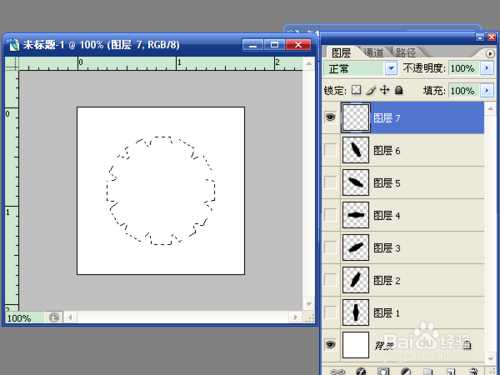The height and width of the screenshot is (375, 500).
Task: Hide the 背景 layer eye icon
Action: tap(330, 344)
